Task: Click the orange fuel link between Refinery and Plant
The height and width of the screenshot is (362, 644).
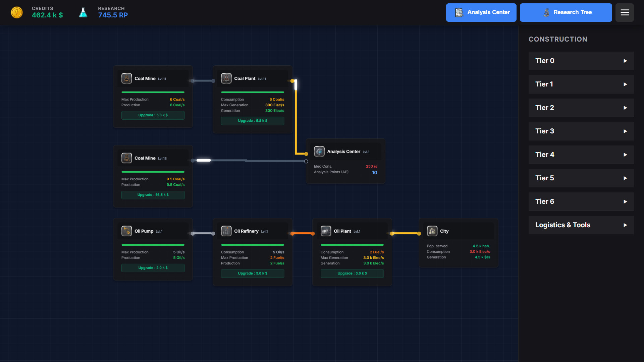Action: [303, 234]
